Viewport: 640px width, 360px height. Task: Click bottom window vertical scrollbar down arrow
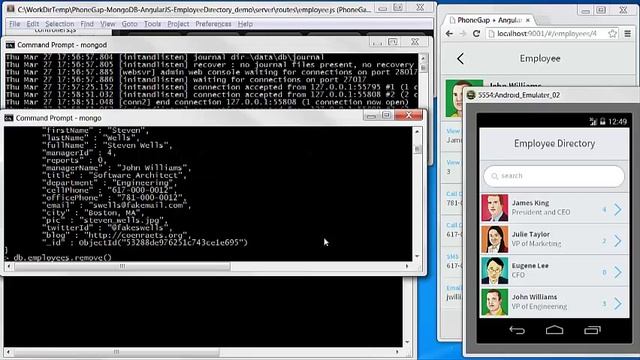[x=407, y=342]
